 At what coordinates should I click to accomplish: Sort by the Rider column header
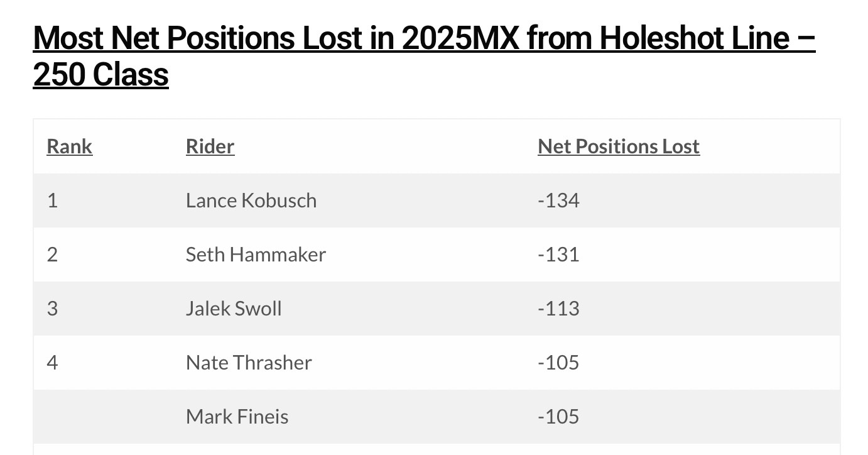coord(210,146)
